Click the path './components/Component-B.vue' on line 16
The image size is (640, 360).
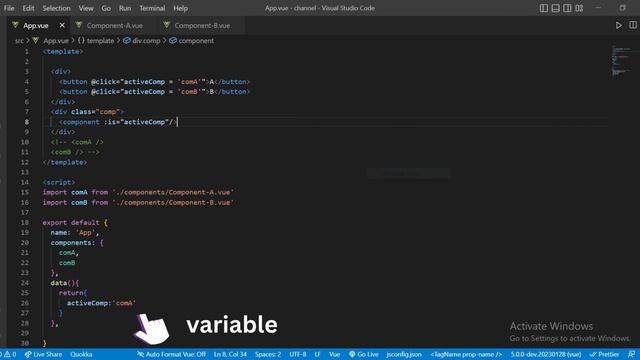(173, 202)
